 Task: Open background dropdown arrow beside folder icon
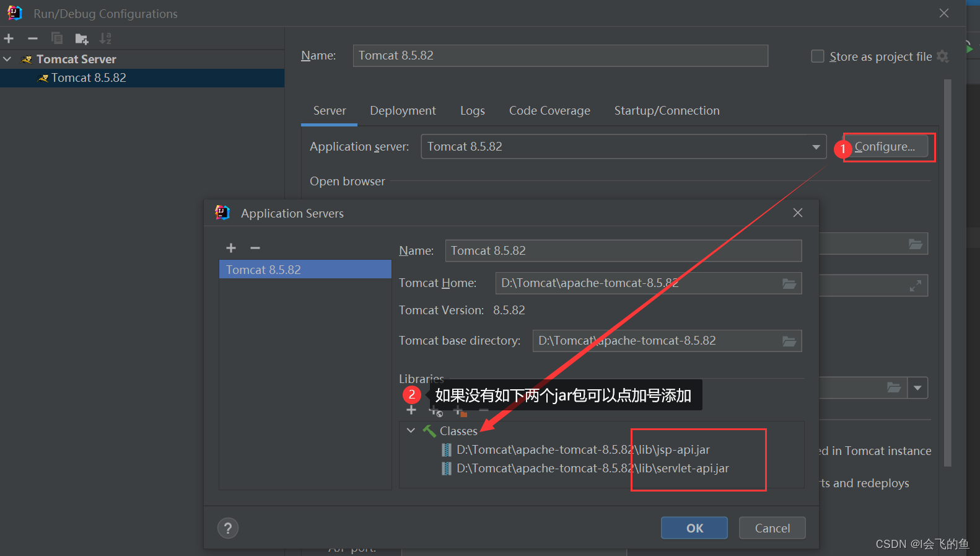tap(917, 388)
